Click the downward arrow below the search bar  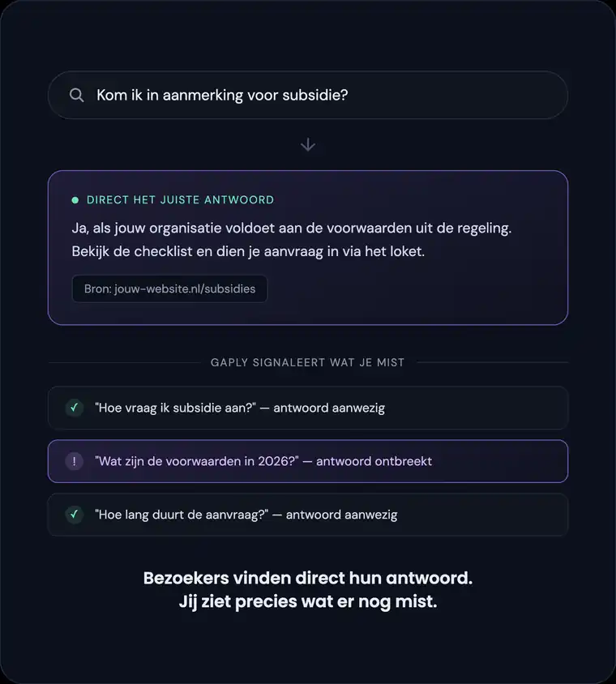point(308,144)
